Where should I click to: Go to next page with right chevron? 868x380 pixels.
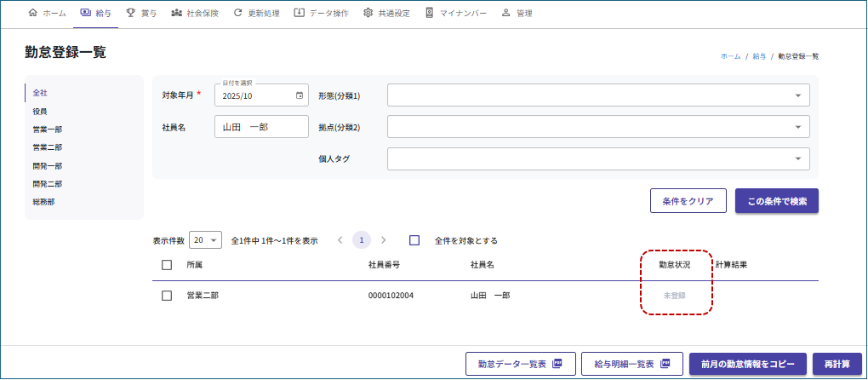click(384, 240)
